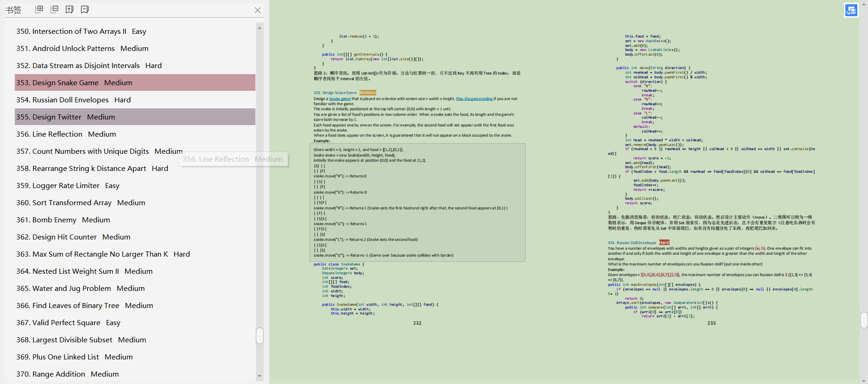Click the highlighted 'Medium' tag on page 232

pos(368,93)
